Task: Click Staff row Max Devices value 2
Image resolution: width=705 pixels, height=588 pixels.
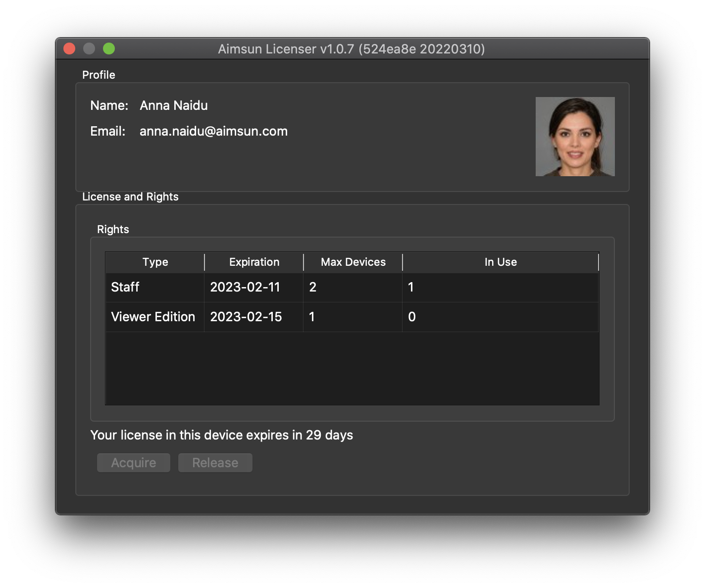Action: pos(312,287)
